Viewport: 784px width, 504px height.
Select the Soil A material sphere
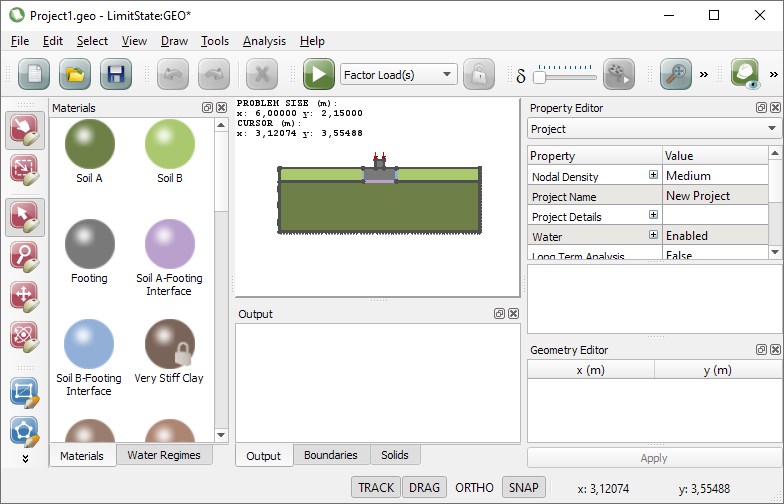[x=90, y=144]
